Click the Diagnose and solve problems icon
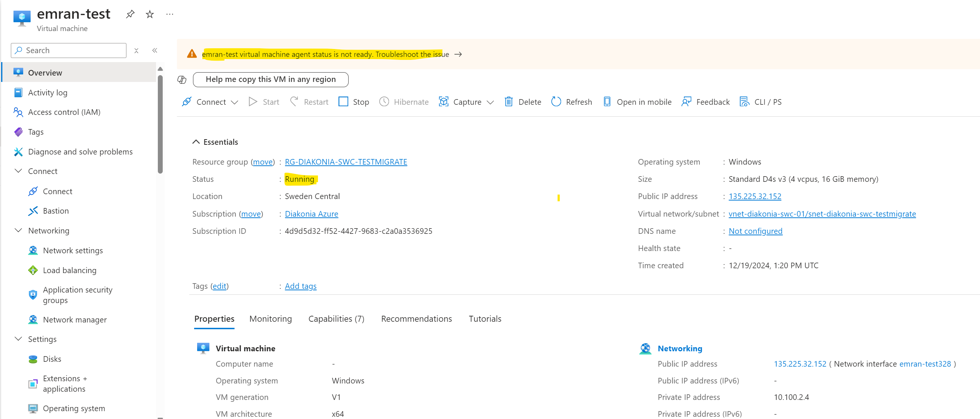Viewport: 980px width, 419px height. [18, 152]
